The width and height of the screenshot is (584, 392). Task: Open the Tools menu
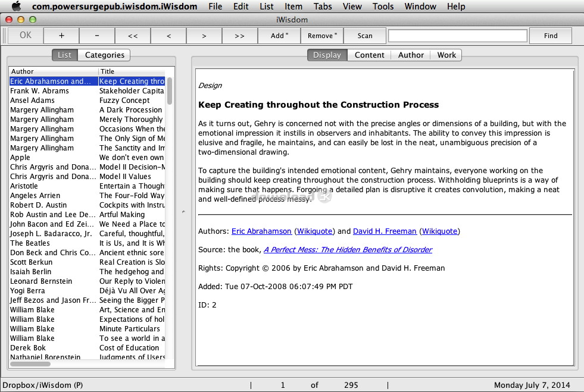[383, 7]
